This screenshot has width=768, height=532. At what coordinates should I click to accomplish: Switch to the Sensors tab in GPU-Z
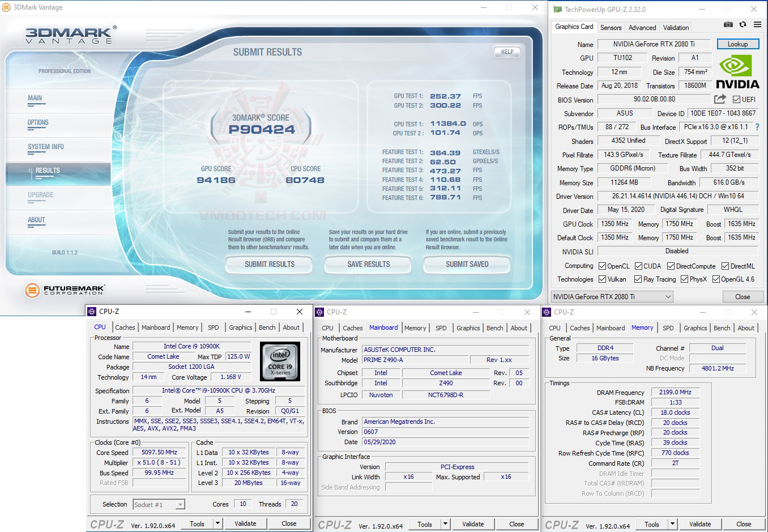(x=611, y=27)
